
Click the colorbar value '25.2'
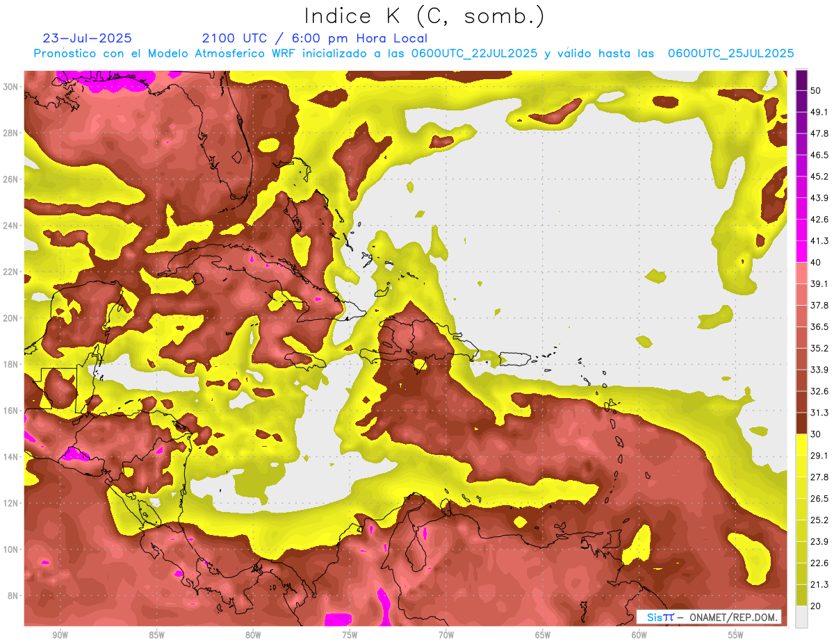pyautogui.click(x=819, y=520)
